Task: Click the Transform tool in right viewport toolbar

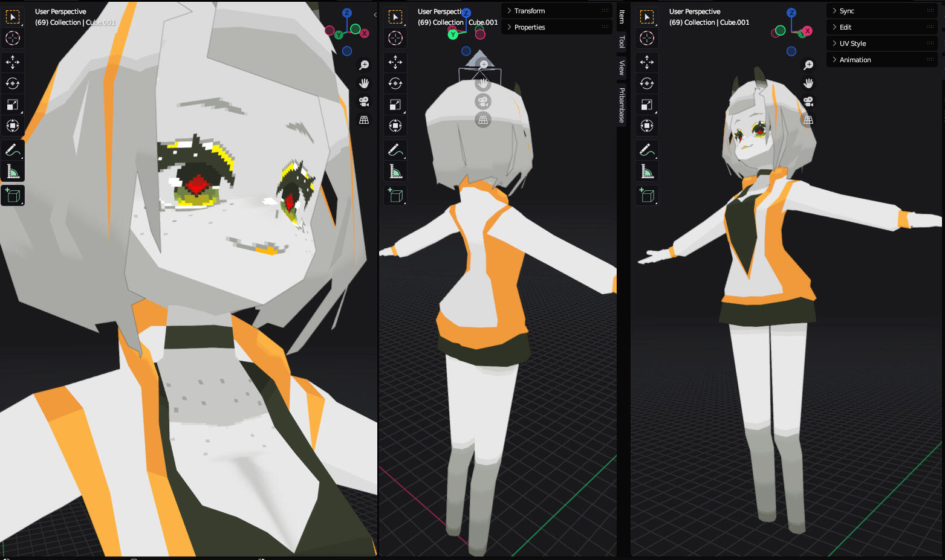Action: [647, 126]
